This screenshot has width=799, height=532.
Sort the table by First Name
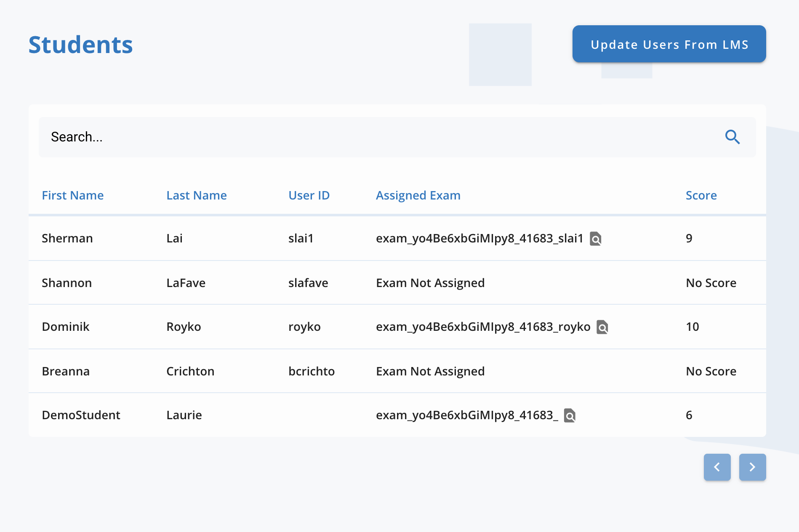[72, 195]
